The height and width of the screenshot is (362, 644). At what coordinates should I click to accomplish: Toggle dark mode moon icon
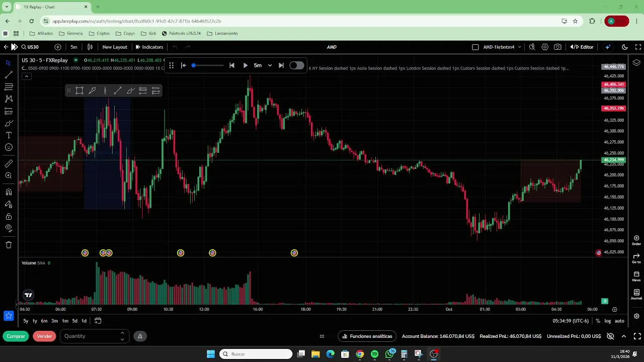point(624,47)
